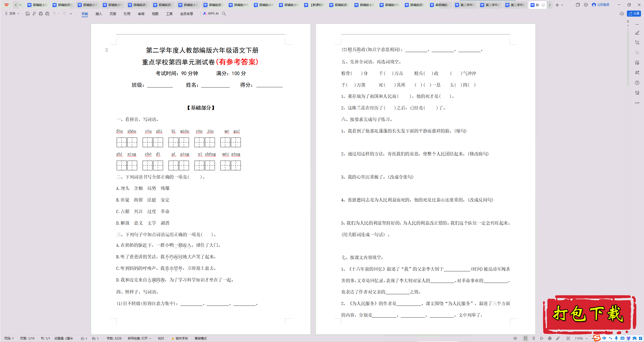Click the new tab plus button

[557, 5]
